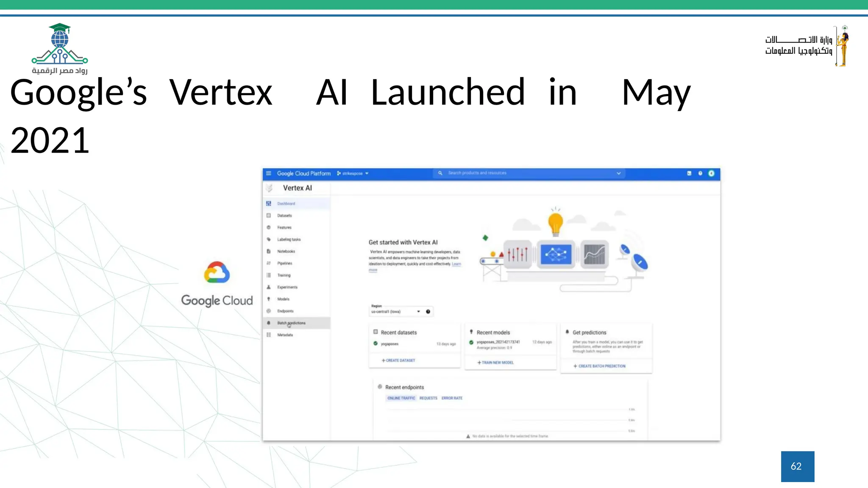The width and height of the screenshot is (868, 488).
Task: Open Pipelines section
Action: [x=297, y=263]
